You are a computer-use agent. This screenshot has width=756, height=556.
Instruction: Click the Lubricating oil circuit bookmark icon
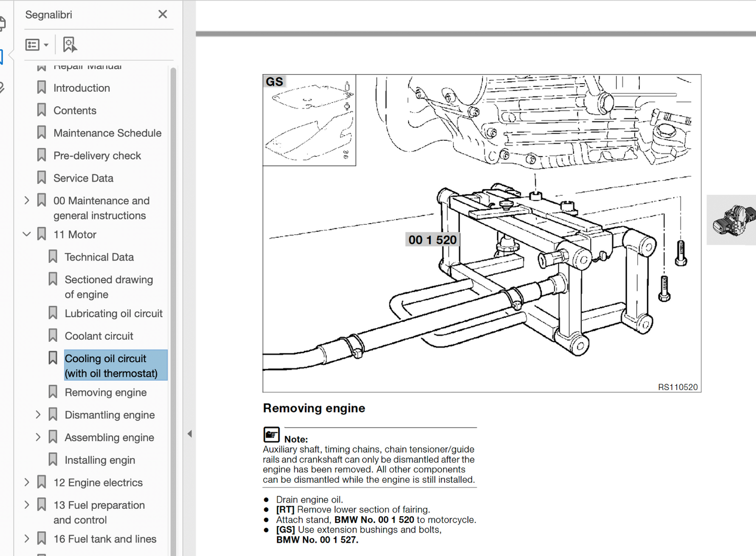[53, 314]
